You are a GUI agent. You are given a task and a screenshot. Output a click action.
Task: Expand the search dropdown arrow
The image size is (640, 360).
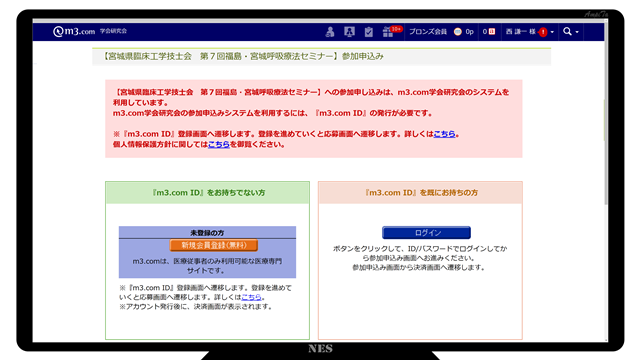click(577, 32)
